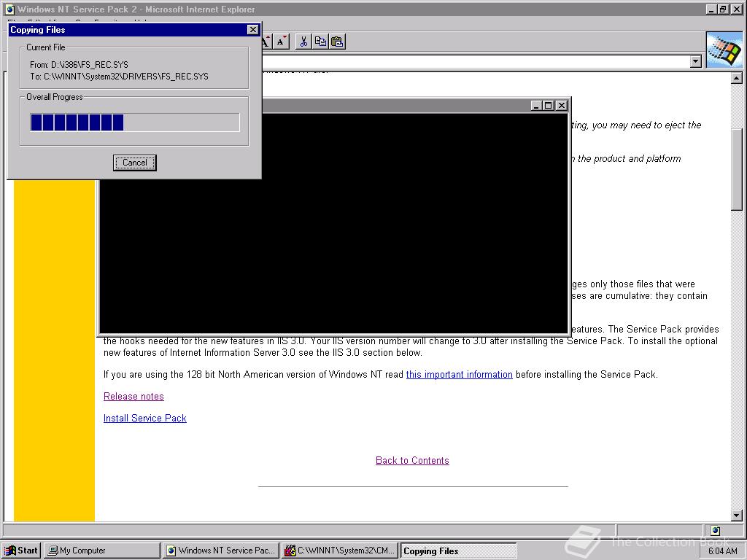
Task: Click the Copying Files taskbar button
Action: [458, 551]
